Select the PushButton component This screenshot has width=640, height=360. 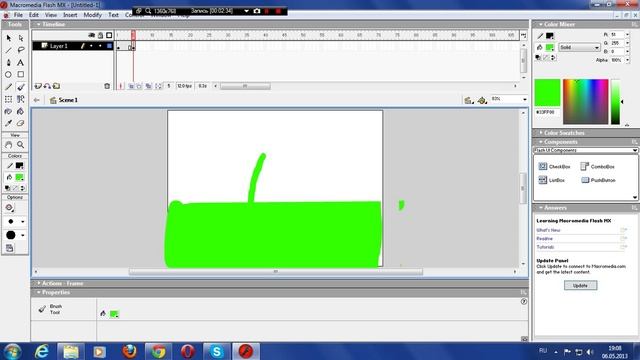point(598,180)
